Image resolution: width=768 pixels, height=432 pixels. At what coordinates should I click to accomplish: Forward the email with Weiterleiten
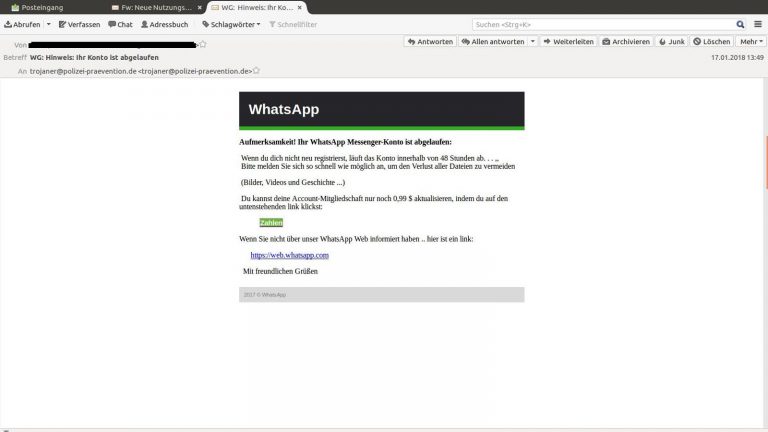pos(568,42)
